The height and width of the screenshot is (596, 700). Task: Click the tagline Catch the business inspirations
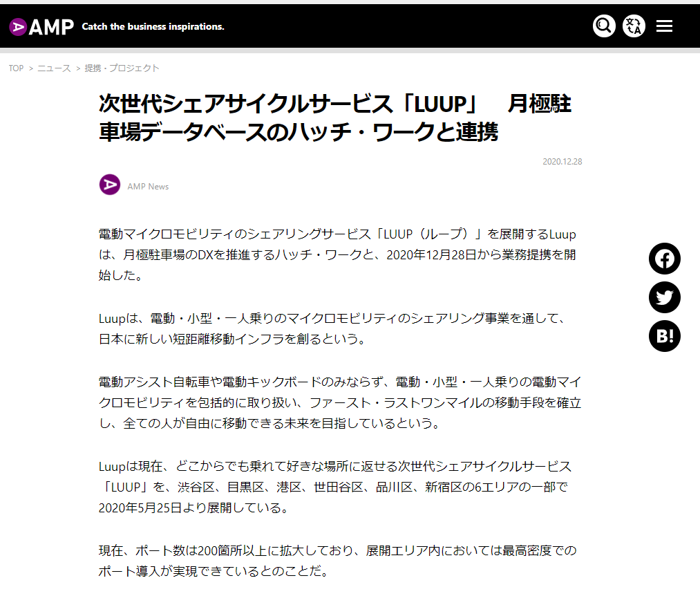click(x=153, y=27)
